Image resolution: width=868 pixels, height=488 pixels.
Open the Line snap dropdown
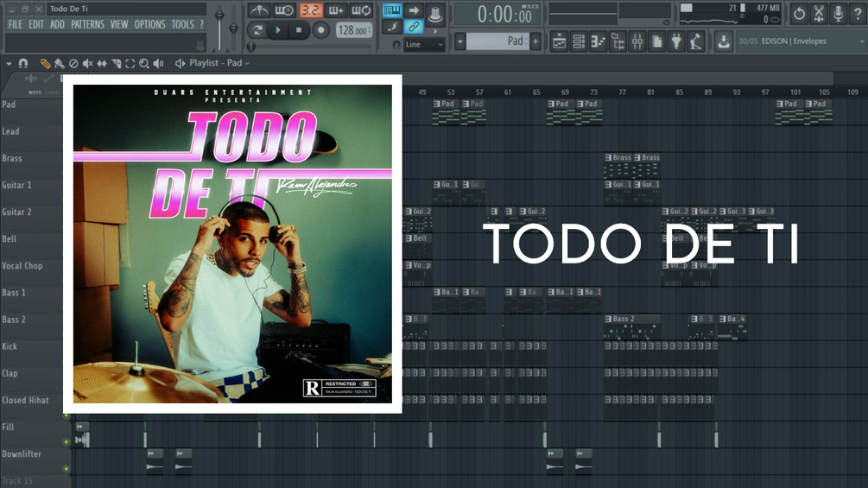(425, 45)
